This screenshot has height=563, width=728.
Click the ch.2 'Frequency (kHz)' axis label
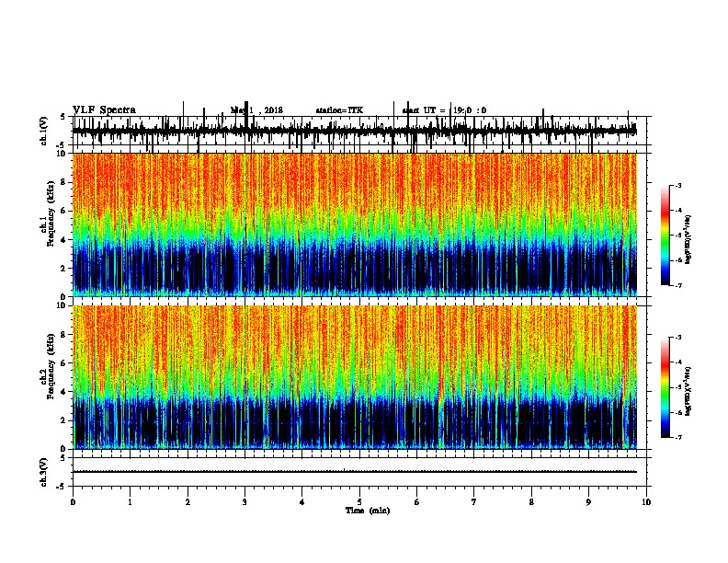[x=51, y=366]
